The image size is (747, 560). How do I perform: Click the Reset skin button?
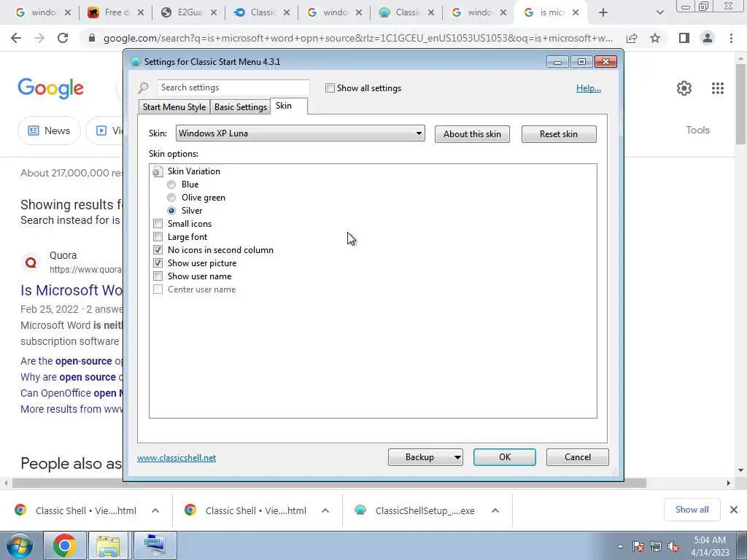[x=559, y=134]
